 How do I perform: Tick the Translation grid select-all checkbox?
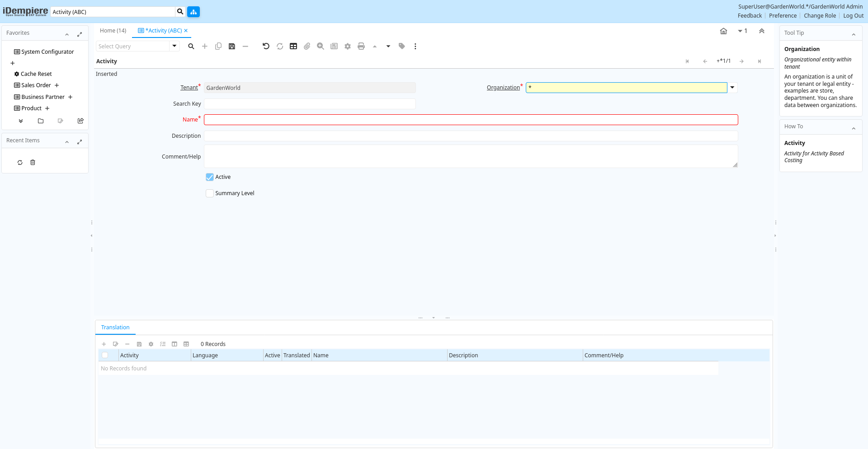pos(105,355)
